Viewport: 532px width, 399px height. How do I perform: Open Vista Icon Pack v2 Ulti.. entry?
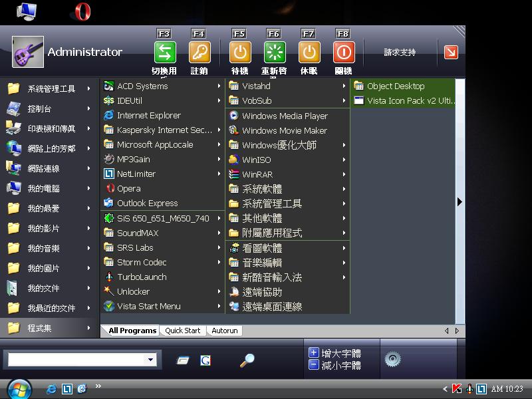coord(403,101)
